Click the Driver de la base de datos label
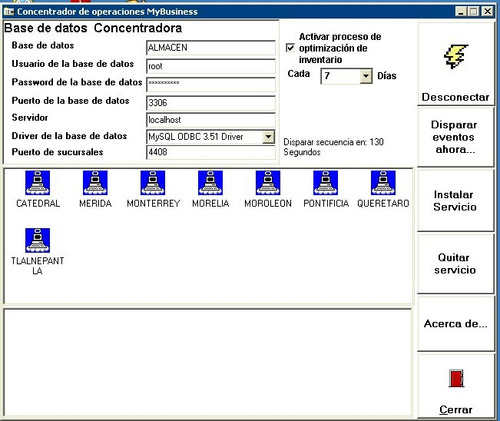Image resolution: width=500 pixels, height=421 pixels. pyautogui.click(x=69, y=136)
